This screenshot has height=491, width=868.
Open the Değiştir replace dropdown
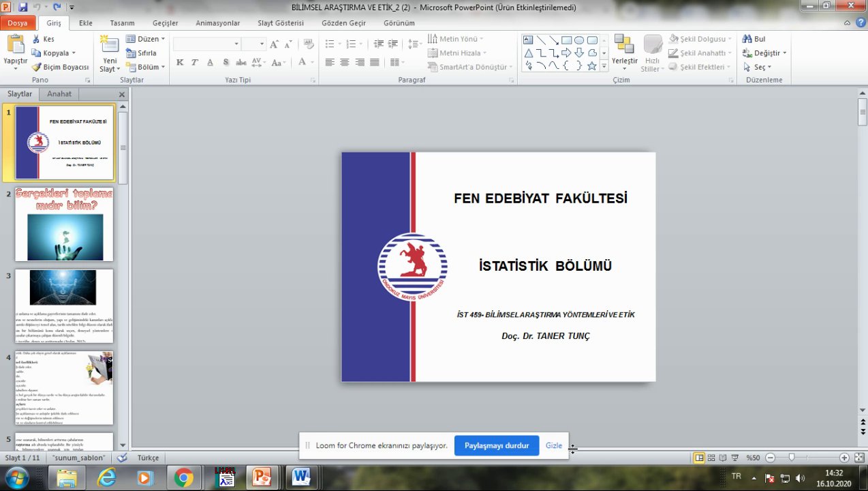(x=764, y=53)
